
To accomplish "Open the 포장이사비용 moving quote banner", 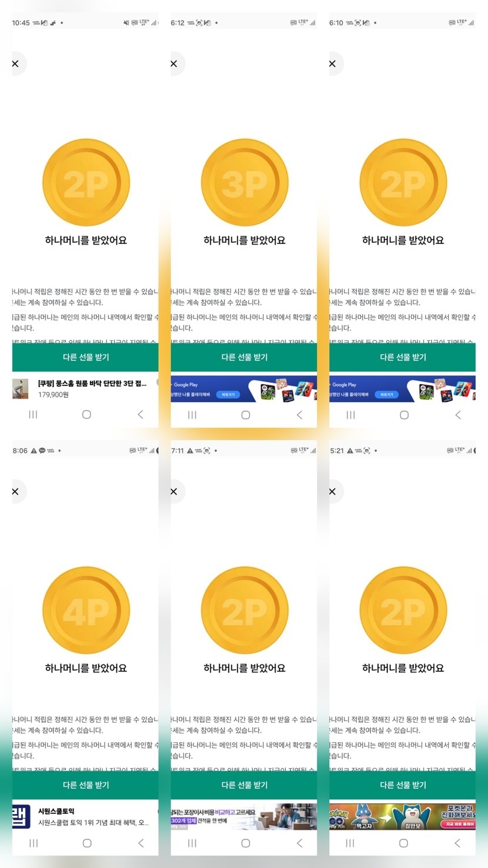I will coord(244,816).
